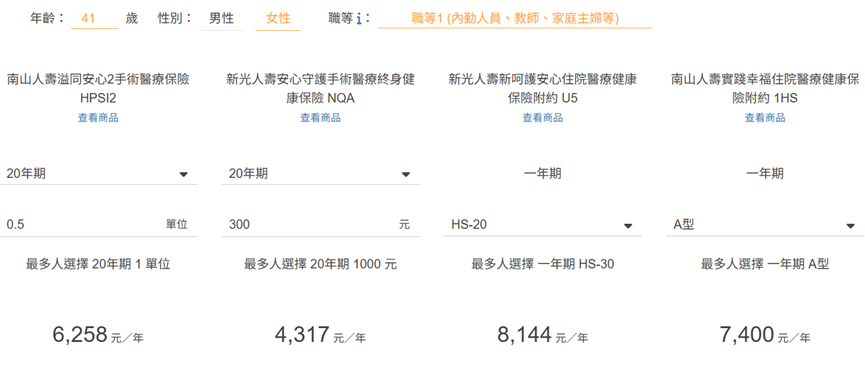Click the product title 南山人壽實踐幸福住院醫療健康保險附約 1HS
The height and width of the screenshot is (369, 865).
765,89
